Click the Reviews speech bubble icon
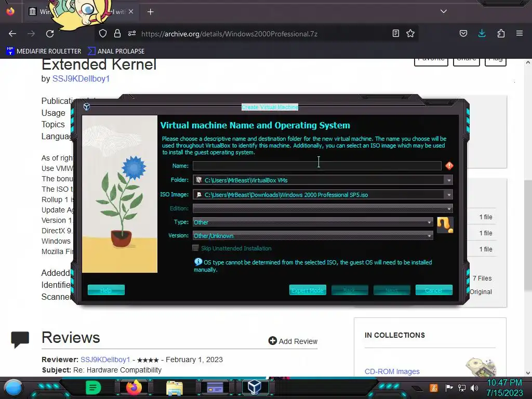 (20, 340)
